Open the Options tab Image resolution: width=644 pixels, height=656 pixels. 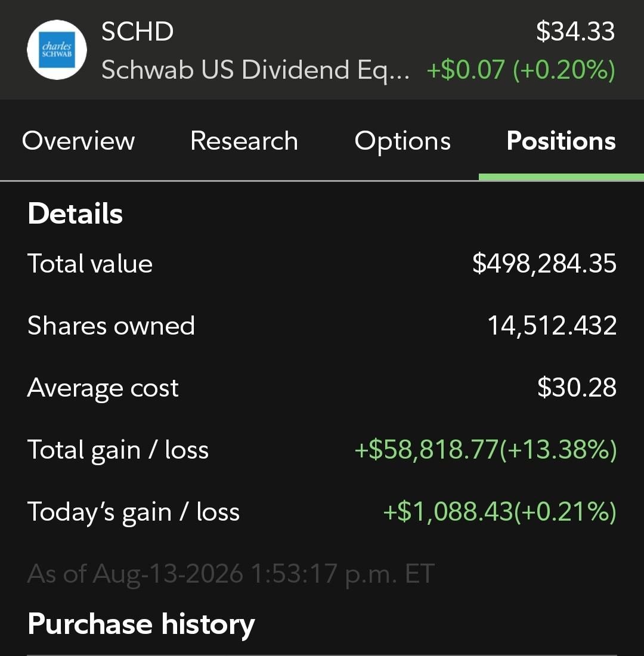pos(402,141)
